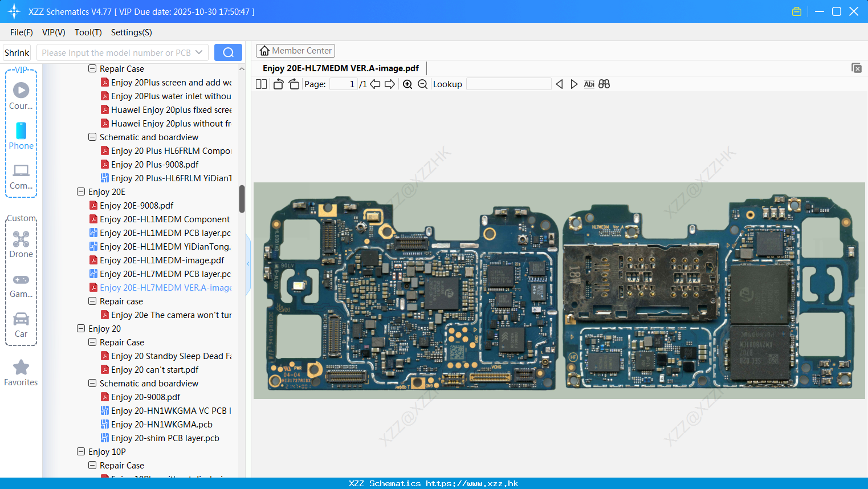868x489 pixels.
Task: Click the XZZ app logo
Action: (x=14, y=11)
